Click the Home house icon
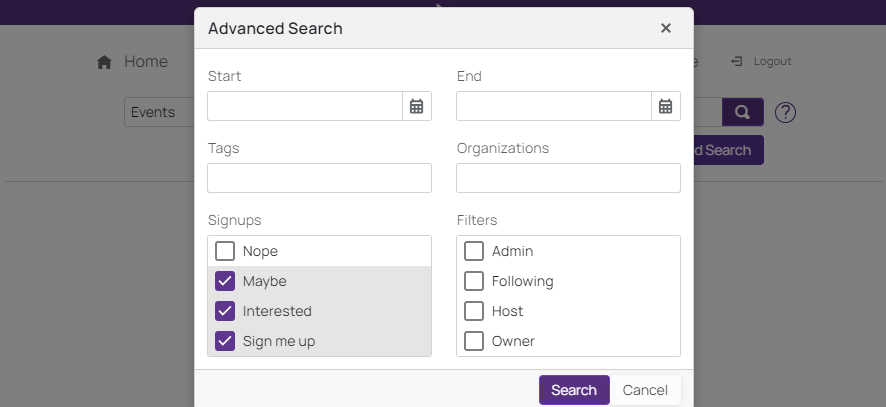Screen dimensions: 886x407 tap(104, 62)
